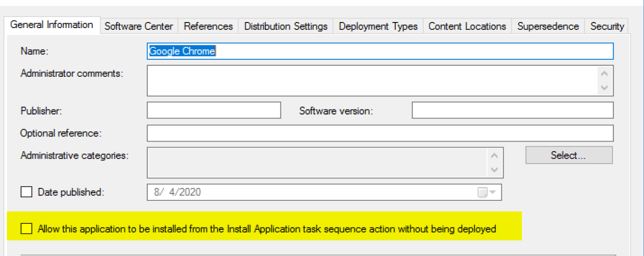Click the Optional reference: label

click(x=61, y=133)
